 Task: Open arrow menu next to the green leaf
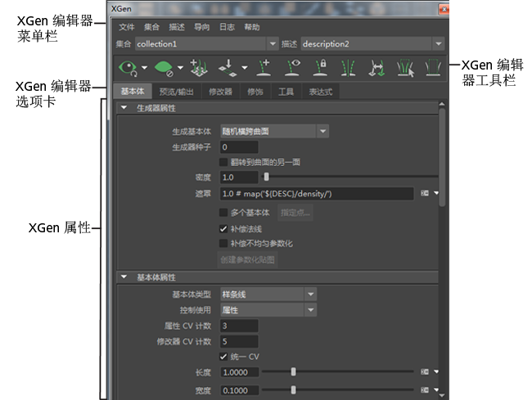(181, 68)
